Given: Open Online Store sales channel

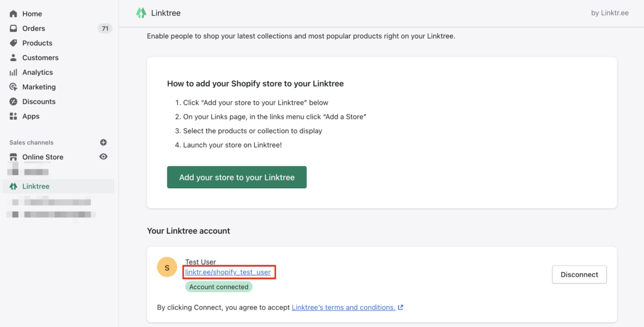Looking at the screenshot, I should tap(42, 157).
